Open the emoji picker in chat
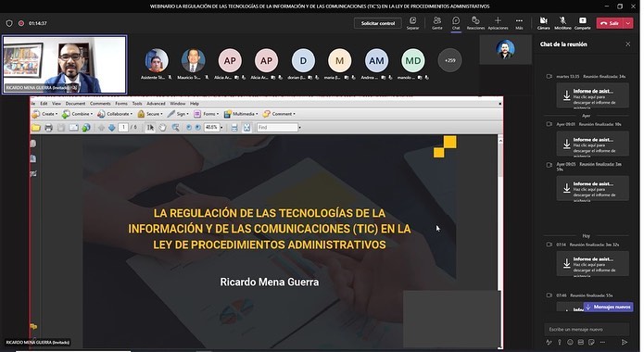The height and width of the screenshot is (352, 644). coord(570,342)
